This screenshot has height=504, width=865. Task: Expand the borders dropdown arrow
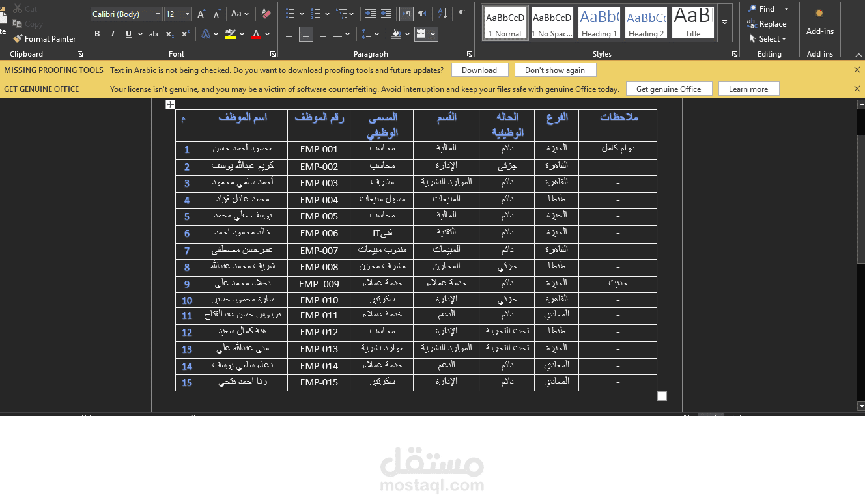(432, 34)
